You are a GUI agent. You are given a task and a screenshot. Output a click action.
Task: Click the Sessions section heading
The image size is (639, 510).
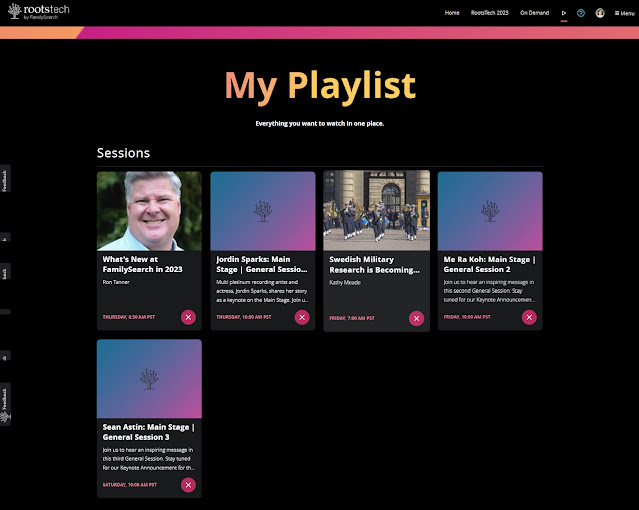123,153
